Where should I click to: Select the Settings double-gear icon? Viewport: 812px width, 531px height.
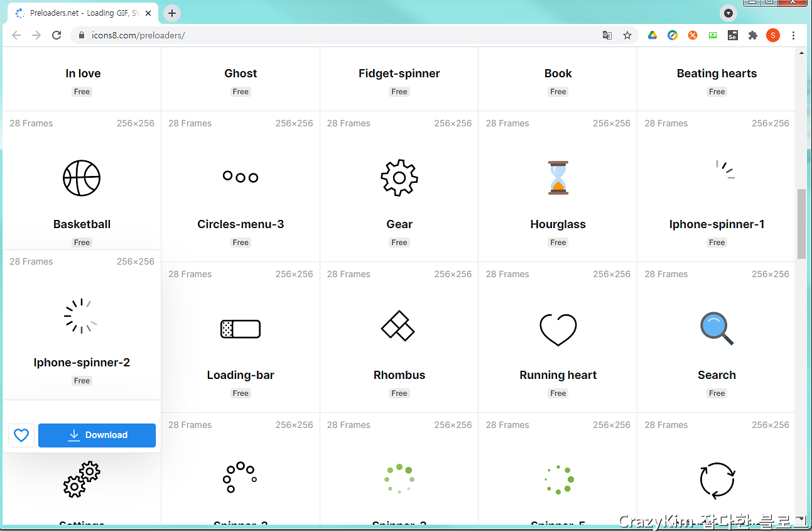[82, 479]
